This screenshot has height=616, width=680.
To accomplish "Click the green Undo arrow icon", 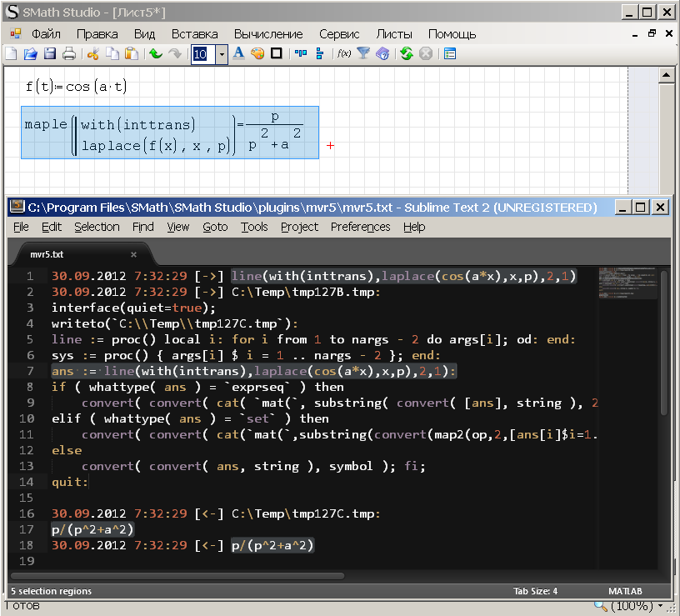I will pos(156,54).
